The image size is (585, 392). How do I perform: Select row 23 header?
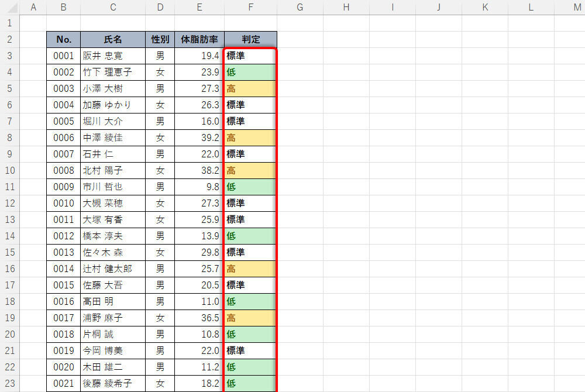10,383
